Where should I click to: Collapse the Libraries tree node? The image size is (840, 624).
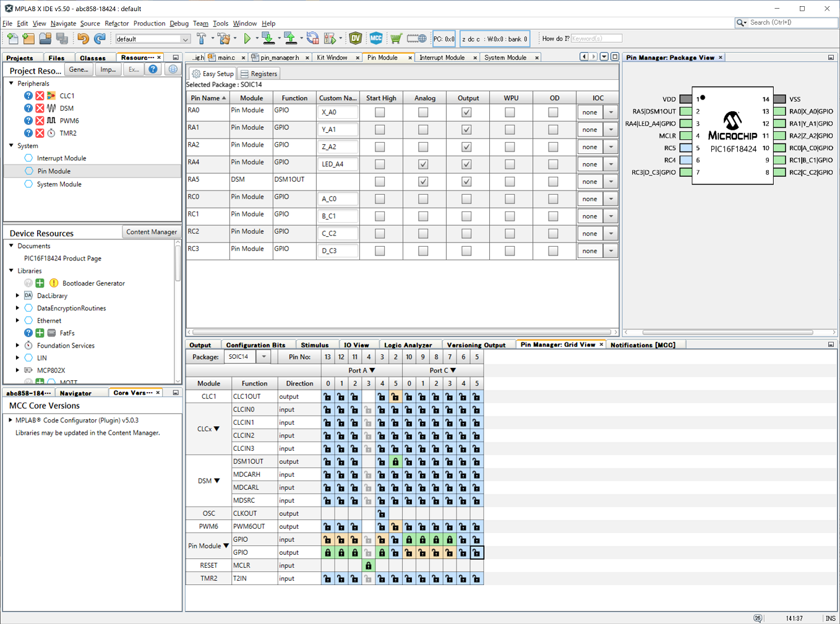point(11,270)
